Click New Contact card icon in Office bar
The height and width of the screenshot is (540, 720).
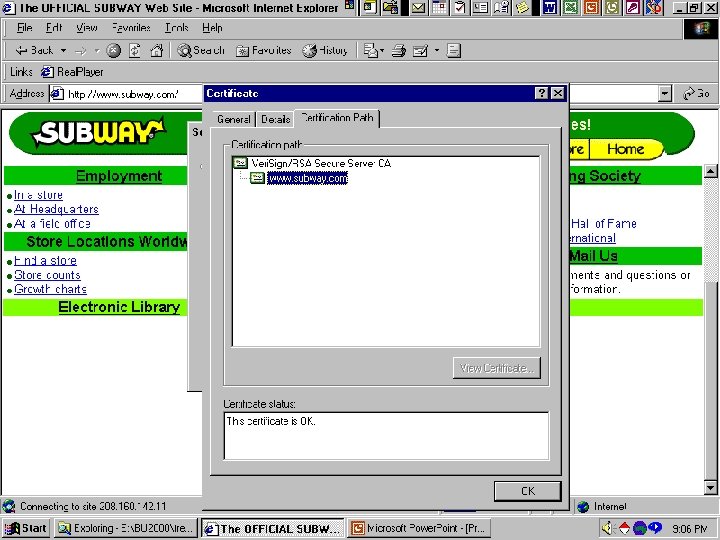pyautogui.click(x=480, y=7)
